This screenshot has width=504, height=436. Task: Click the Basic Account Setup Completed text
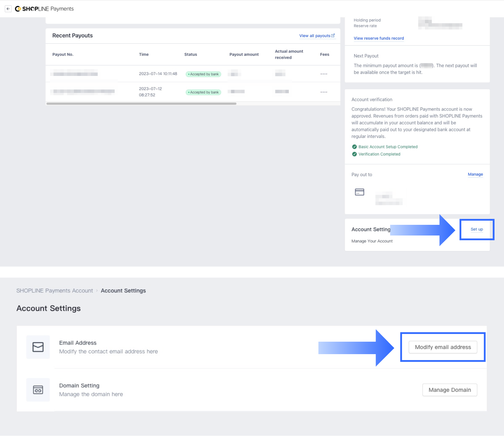pos(388,147)
